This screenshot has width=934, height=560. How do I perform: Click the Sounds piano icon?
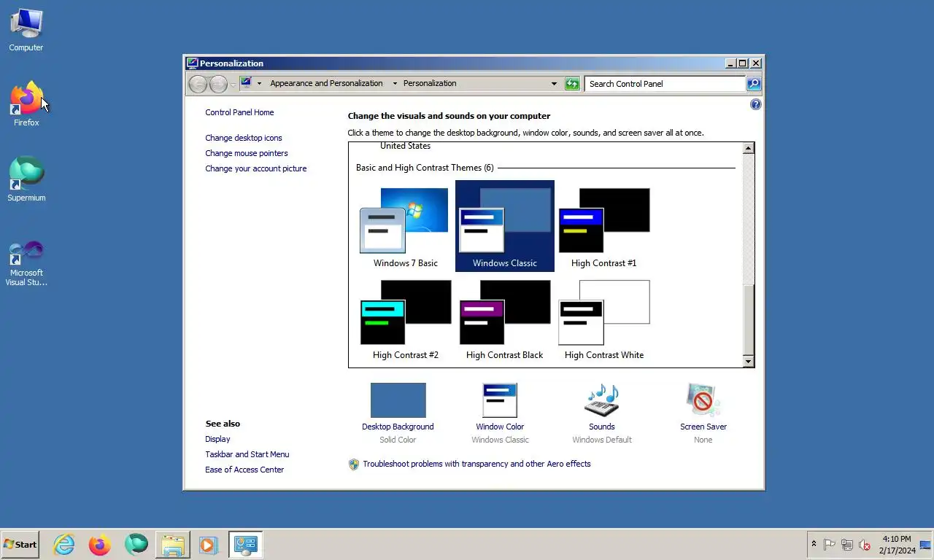point(602,400)
